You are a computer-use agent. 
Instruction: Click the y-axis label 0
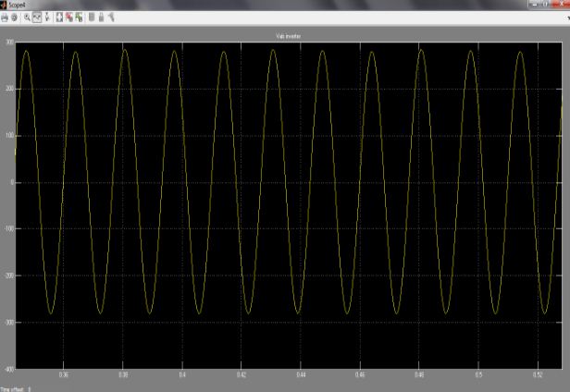click(x=12, y=182)
